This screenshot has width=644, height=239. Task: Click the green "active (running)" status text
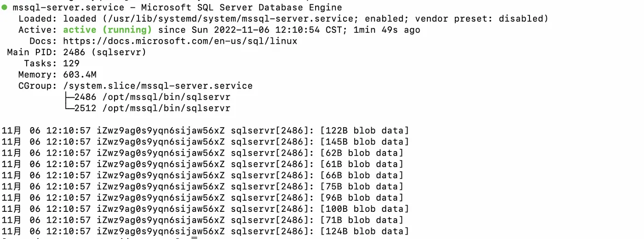(x=107, y=30)
